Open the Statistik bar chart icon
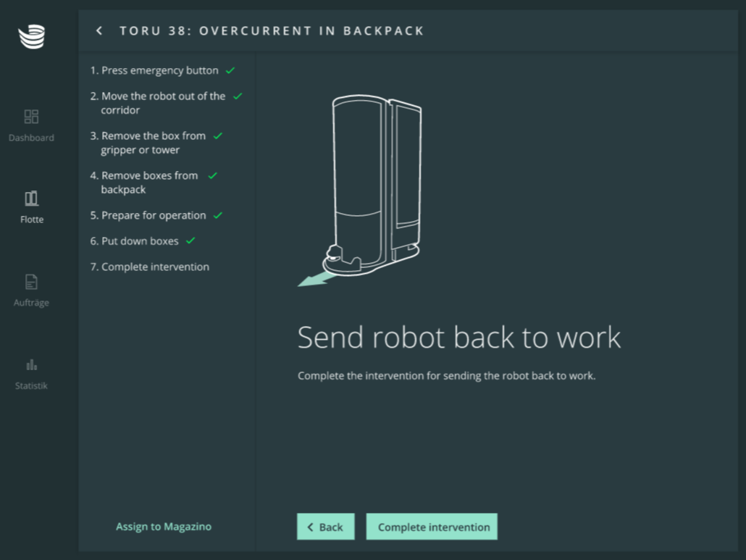The width and height of the screenshot is (746, 560). [31, 364]
